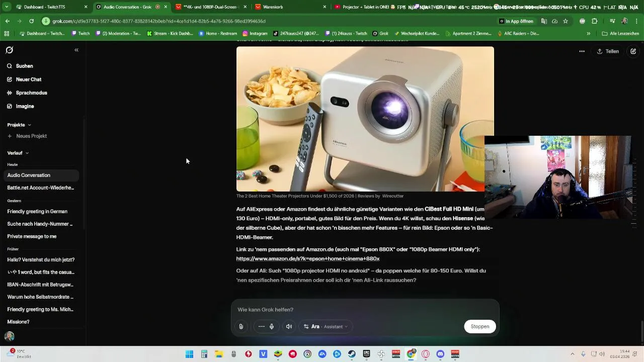Screen dimensions: 644x362
Task: Click the Stoppen button
Action: pos(480,327)
